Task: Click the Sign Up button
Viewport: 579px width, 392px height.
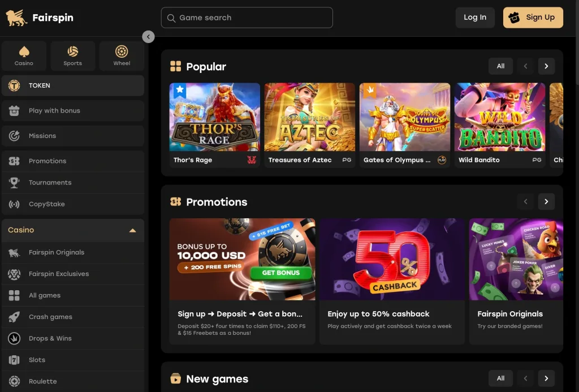Action: tap(533, 18)
